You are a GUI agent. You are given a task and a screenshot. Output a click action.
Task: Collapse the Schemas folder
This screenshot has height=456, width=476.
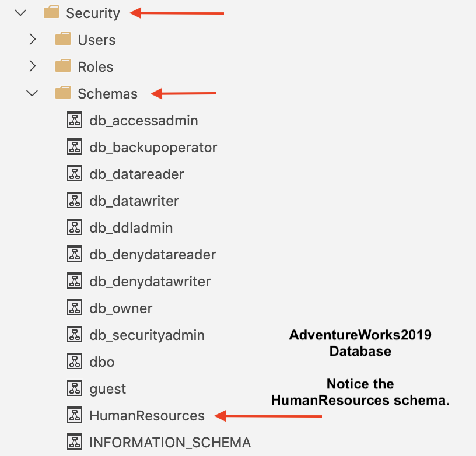33,93
